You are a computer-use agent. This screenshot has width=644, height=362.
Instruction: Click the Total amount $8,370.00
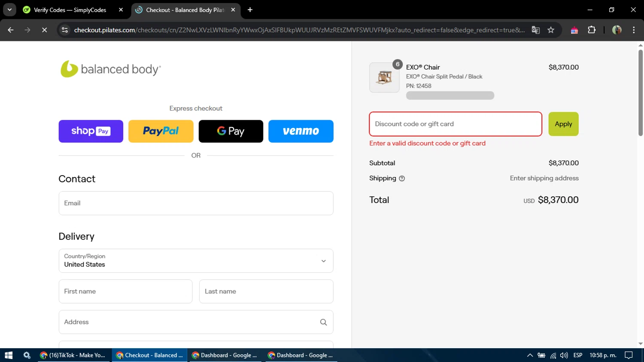(x=558, y=200)
